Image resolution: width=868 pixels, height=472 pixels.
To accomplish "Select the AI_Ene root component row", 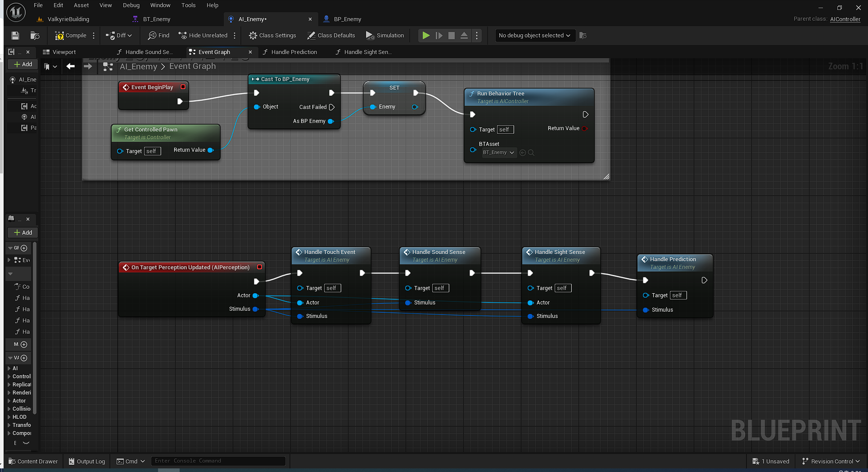I will (23, 80).
